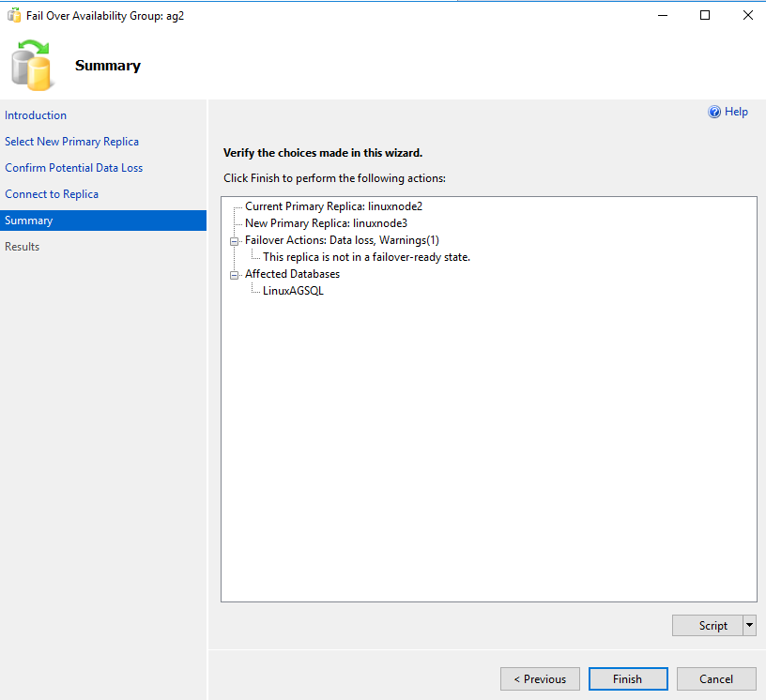Click the blue Help question-mark icon
The height and width of the screenshot is (700, 766).
tap(713, 112)
